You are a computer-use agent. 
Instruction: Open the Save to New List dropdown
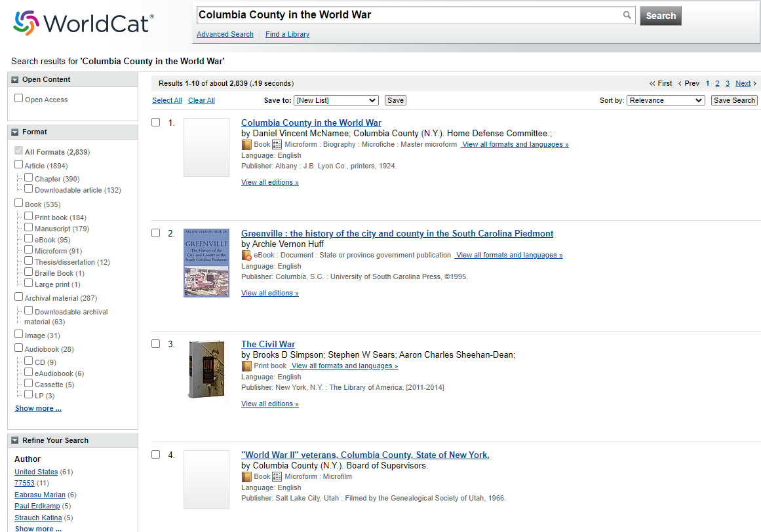336,100
